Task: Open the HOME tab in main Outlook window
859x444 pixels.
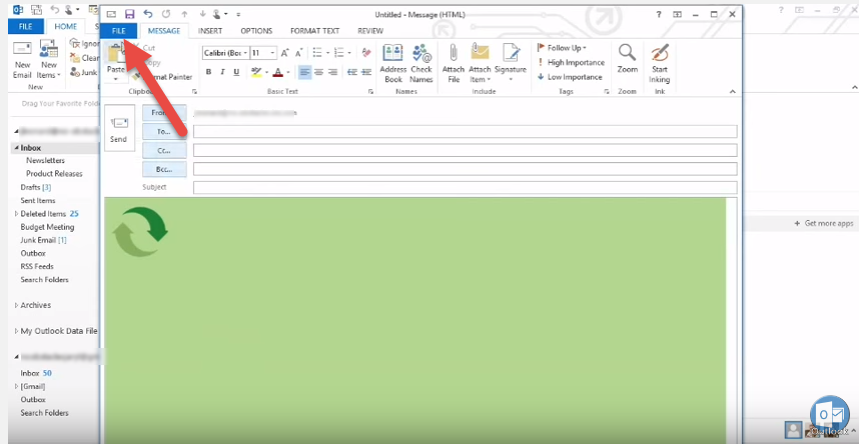Action: tap(66, 26)
